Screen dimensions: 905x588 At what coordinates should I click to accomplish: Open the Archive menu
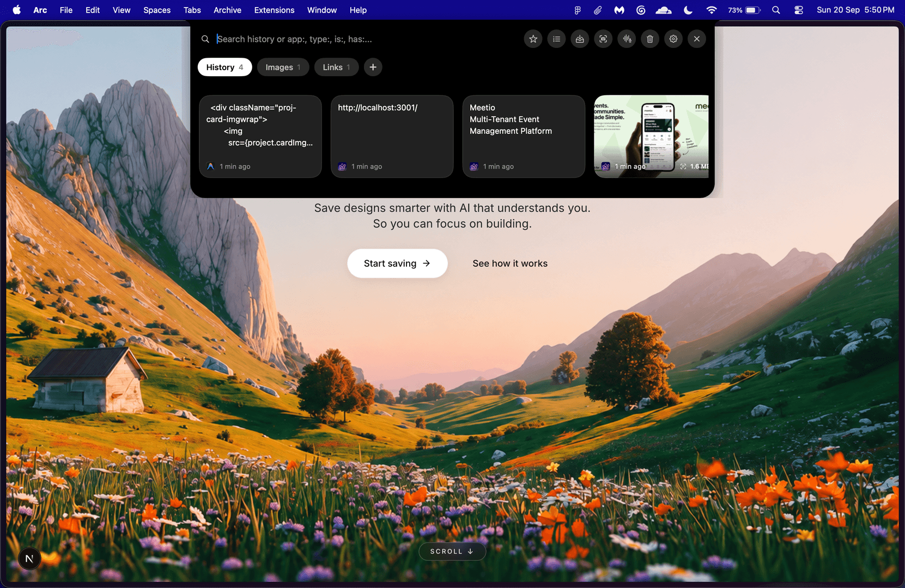[227, 10]
